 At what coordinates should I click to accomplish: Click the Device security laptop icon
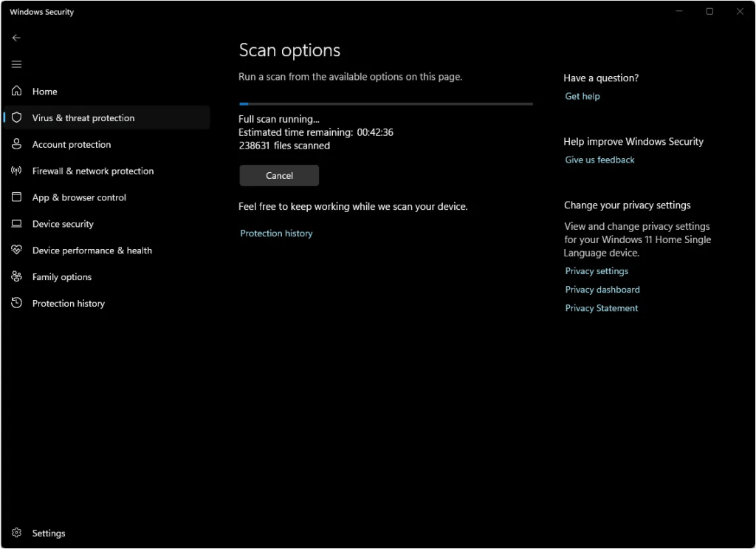coord(16,224)
